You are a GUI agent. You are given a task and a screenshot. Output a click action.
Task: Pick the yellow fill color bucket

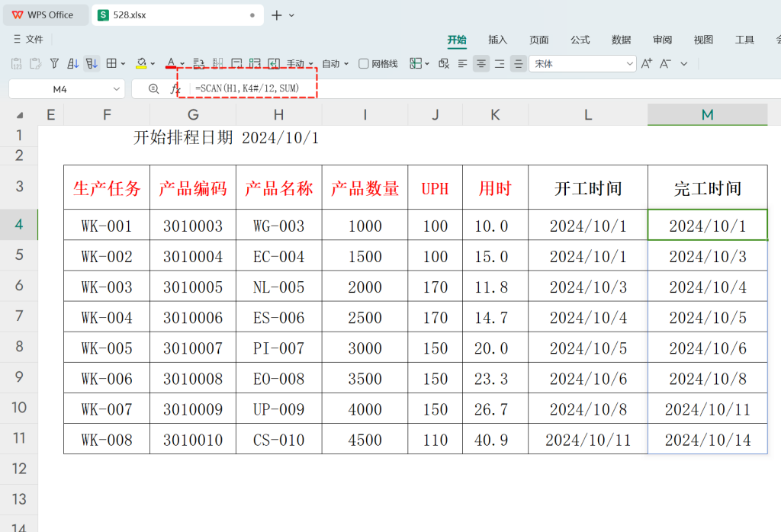[x=141, y=64]
